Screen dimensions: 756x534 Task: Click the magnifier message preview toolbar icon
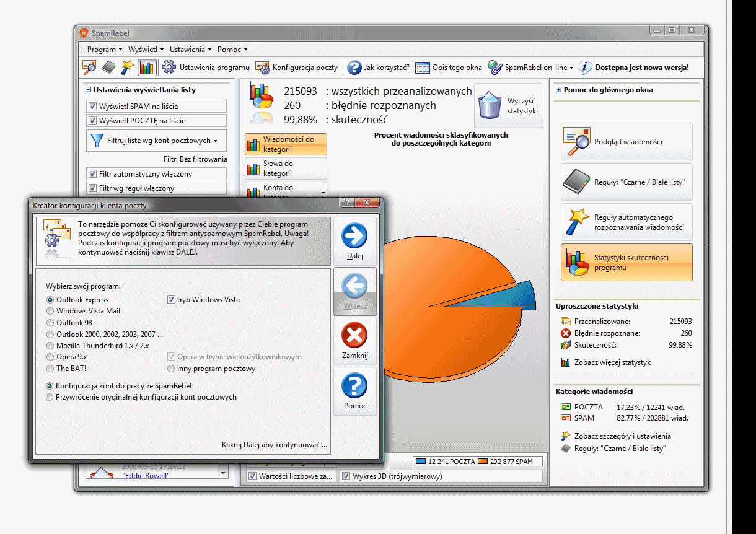(x=89, y=68)
